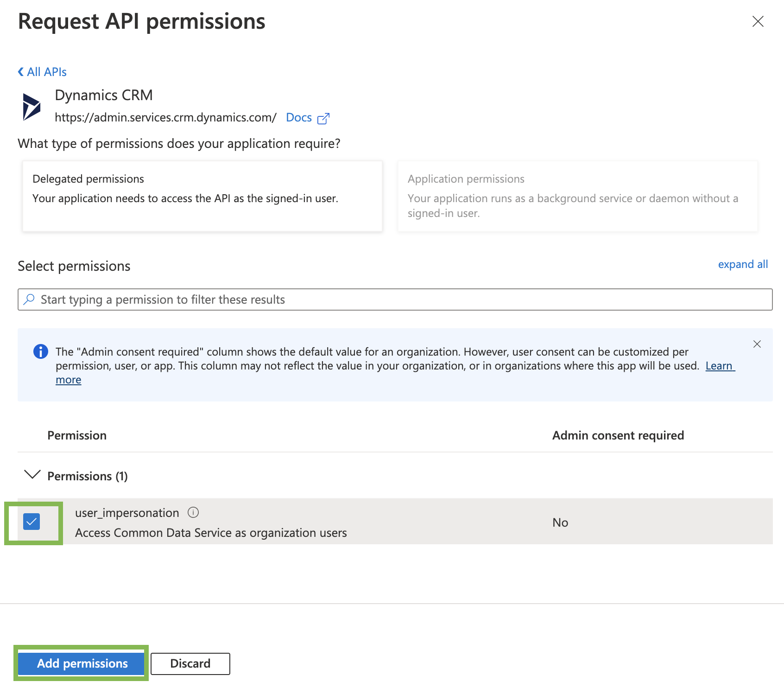Viewport: 784px width, 688px height.
Task: Click the info icon next to user_impersonation
Action: pos(193,512)
